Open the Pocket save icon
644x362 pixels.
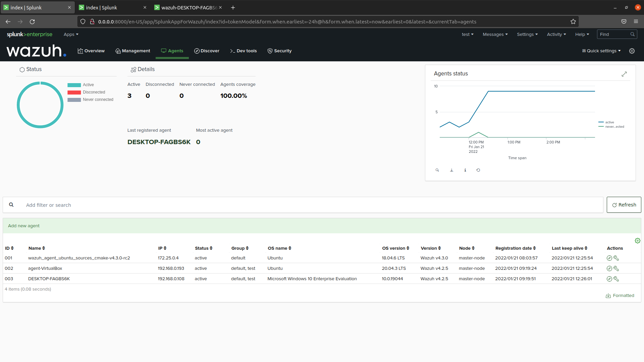(624, 21)
